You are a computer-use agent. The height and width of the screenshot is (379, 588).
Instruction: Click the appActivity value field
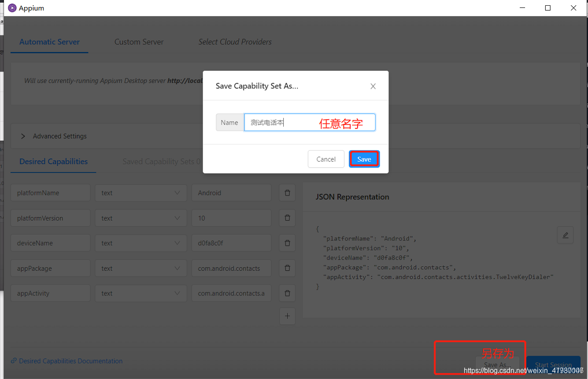pos(231,293)
